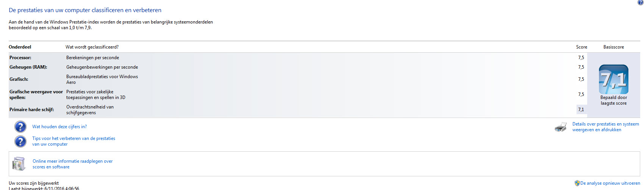644x190 pixels.
Task: Open 'Wat houden deze cijfers in?' link
Action: click(x=59, y=127)
